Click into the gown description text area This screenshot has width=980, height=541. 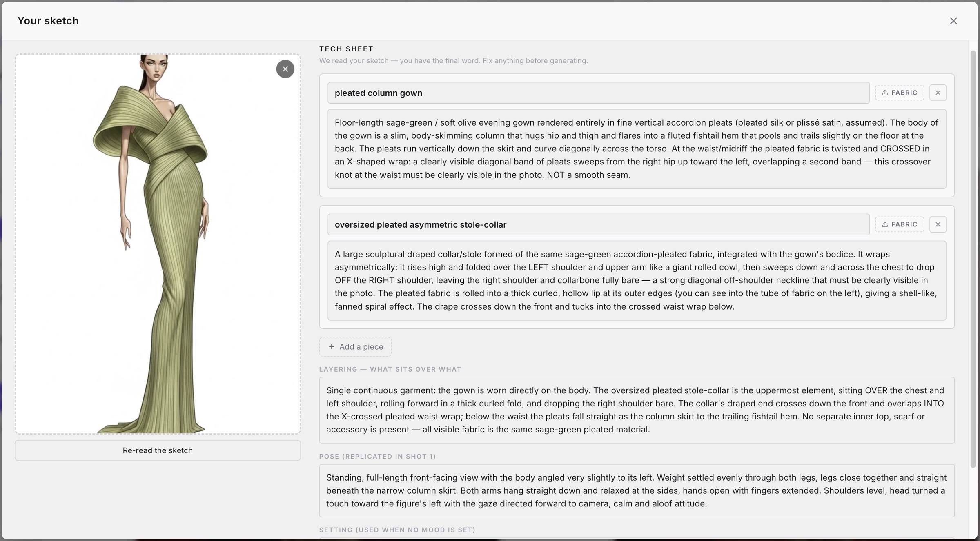click(x=637, y=149)
